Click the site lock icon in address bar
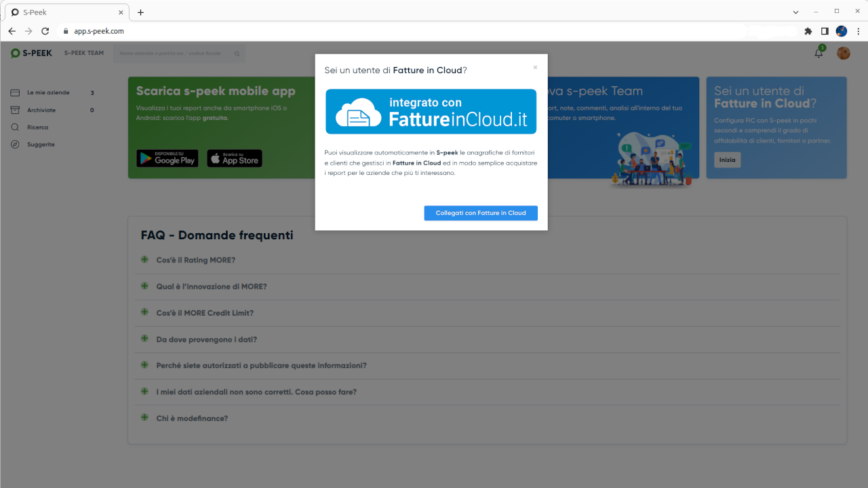The width and height of the screenshot is (868, 488). tap(66, 31)
